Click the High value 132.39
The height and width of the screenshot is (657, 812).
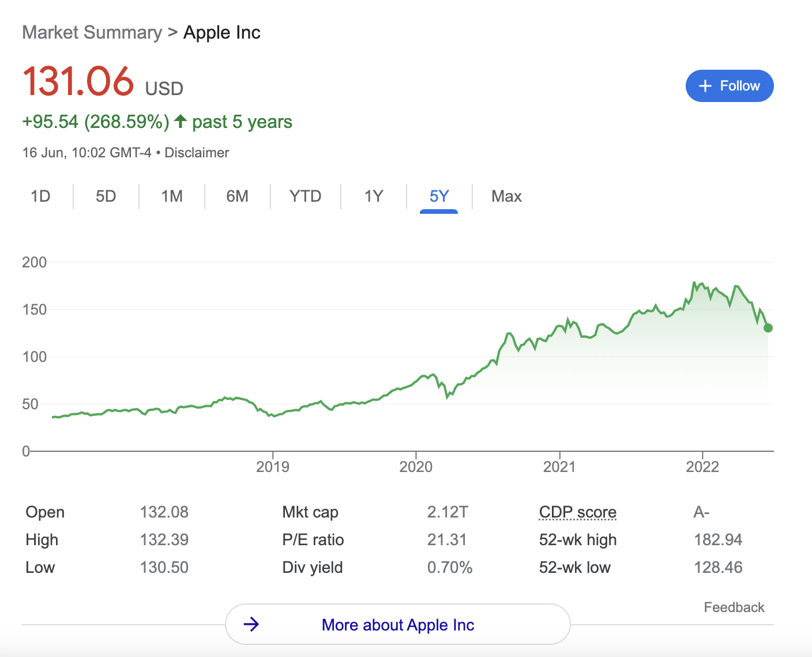click(x=164, y=540)
